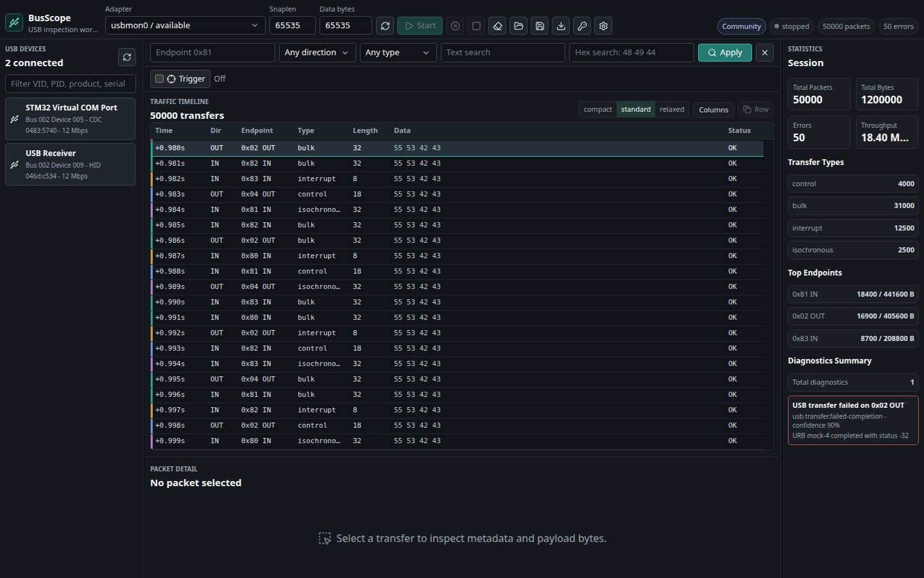Refresh the USB devices list
This screenshot has height=578, width=924.
pos(127,57)
